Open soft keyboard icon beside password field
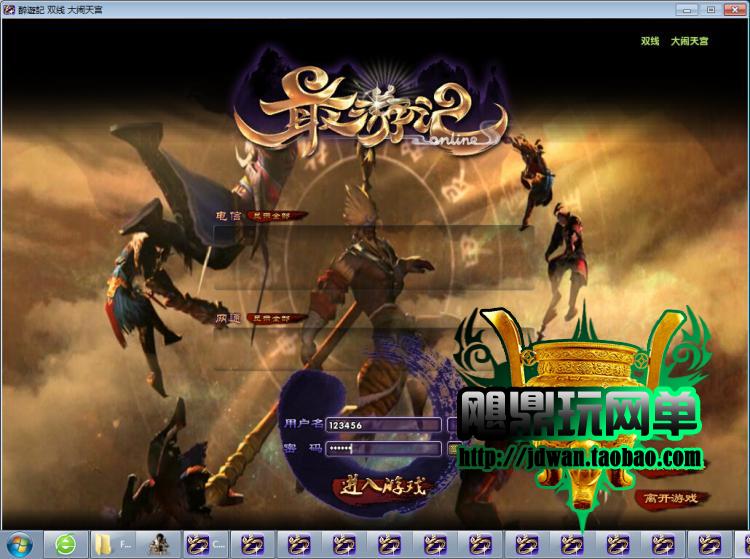This screenshot has height=559, width=750. pos(452,449)
